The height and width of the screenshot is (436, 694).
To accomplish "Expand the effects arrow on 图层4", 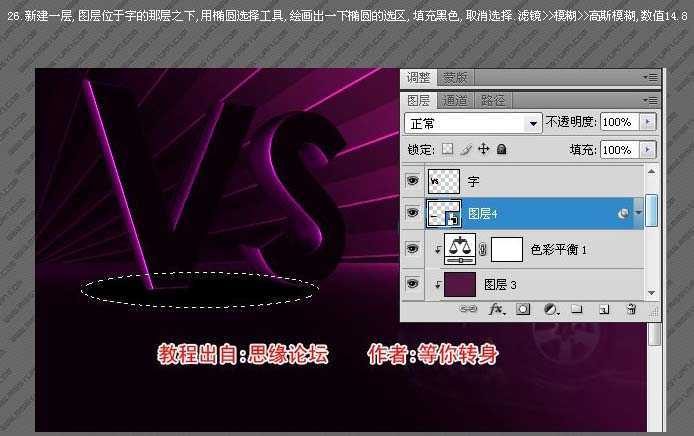I will [638, 213].
